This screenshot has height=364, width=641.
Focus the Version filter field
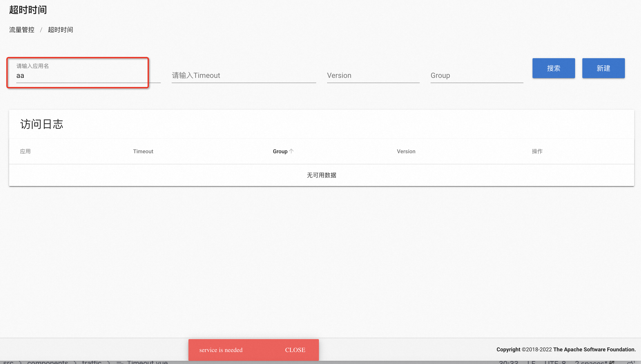point(373,76)
